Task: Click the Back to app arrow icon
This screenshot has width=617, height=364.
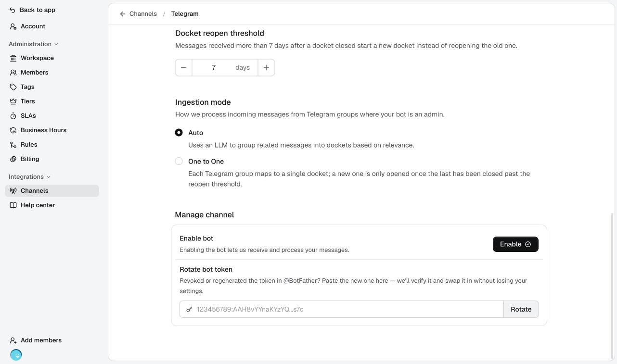Action: click(13, 10)
